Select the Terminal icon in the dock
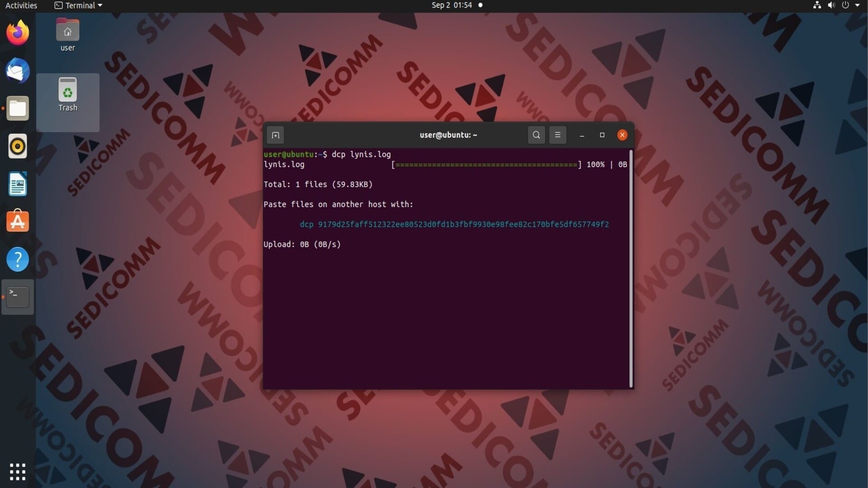868x488 pixels. click(x=18, y=297)
